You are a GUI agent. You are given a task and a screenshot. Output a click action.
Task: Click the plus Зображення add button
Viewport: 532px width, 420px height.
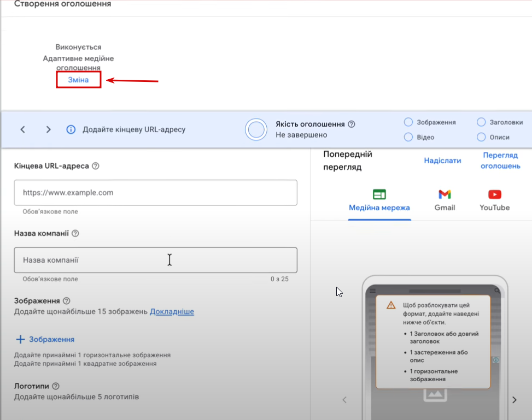(x=45, y=339)
